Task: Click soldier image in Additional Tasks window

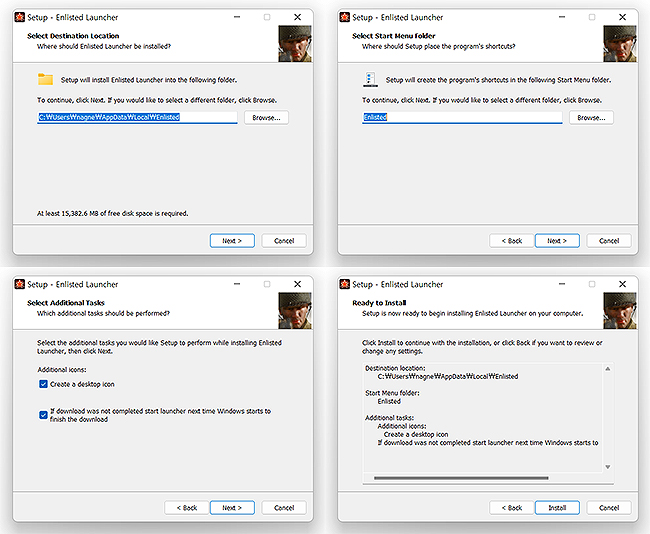Action: tap(295, 311)
